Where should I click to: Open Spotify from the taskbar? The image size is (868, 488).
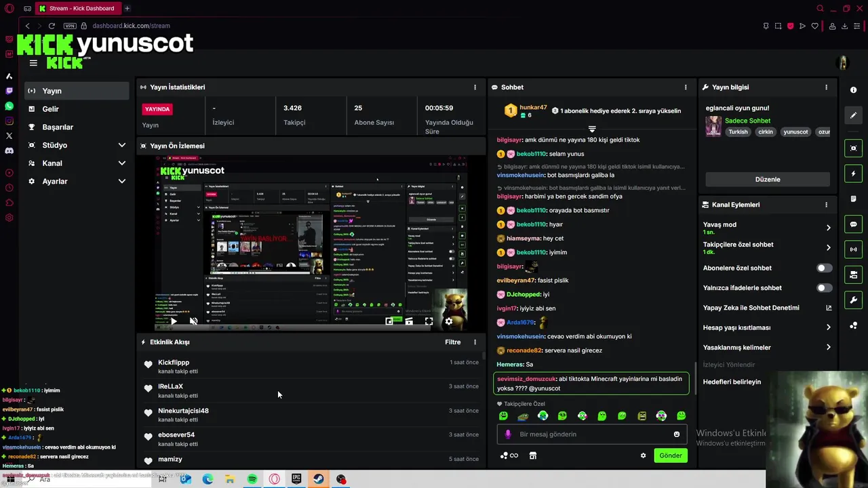(252, 479)
